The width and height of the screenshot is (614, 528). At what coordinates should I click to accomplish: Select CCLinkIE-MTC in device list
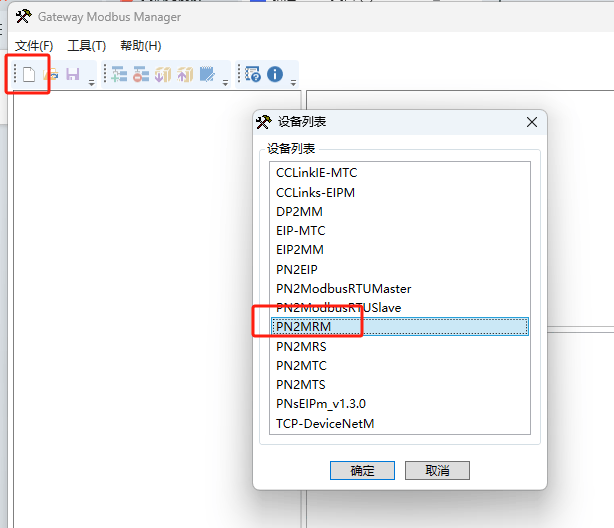(x=400, y=173)
